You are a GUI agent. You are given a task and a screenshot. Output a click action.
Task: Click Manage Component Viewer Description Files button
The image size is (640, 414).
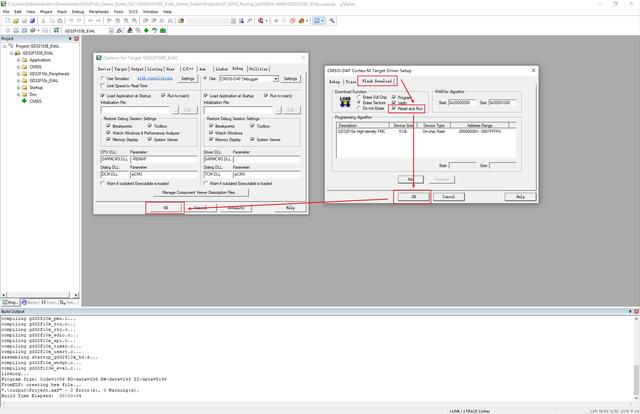pyautogui.click(x=200, y=192)
